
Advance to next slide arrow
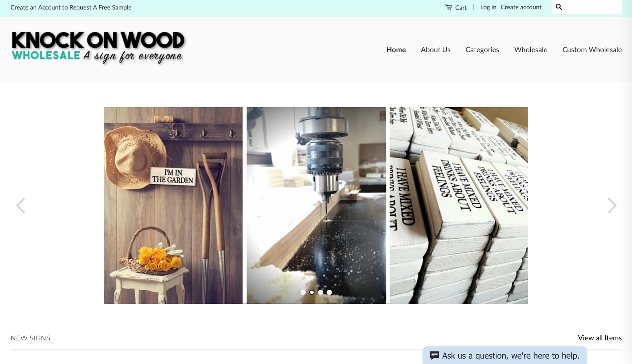coord(612,206)
